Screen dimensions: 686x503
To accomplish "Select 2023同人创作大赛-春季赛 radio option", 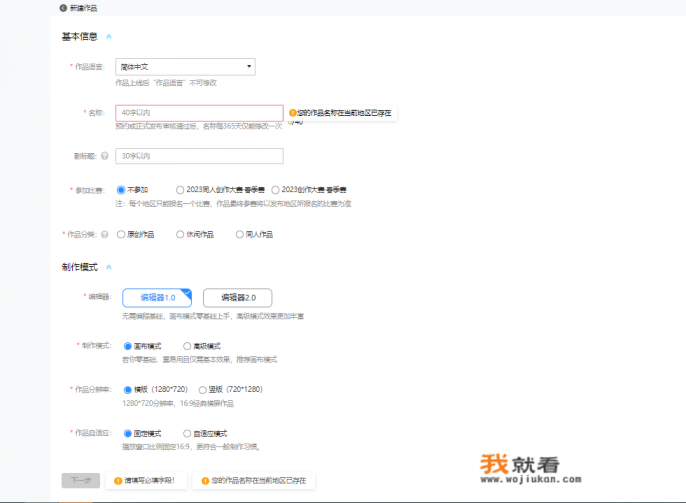I will [180, 190].
